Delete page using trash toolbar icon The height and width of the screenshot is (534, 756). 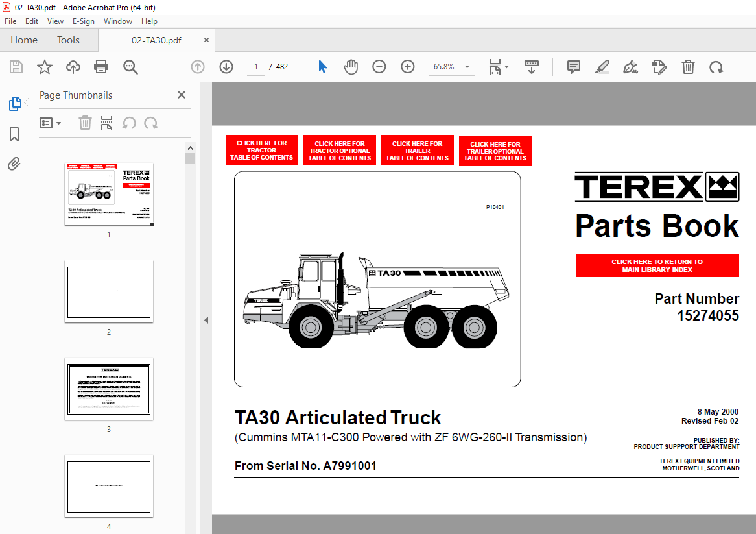[688, 67]
